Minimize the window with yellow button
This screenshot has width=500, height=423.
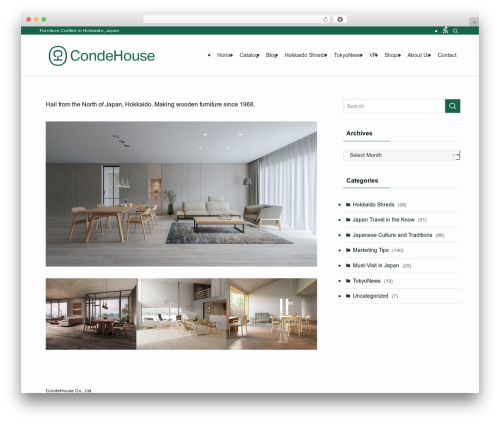click(36, 19)
